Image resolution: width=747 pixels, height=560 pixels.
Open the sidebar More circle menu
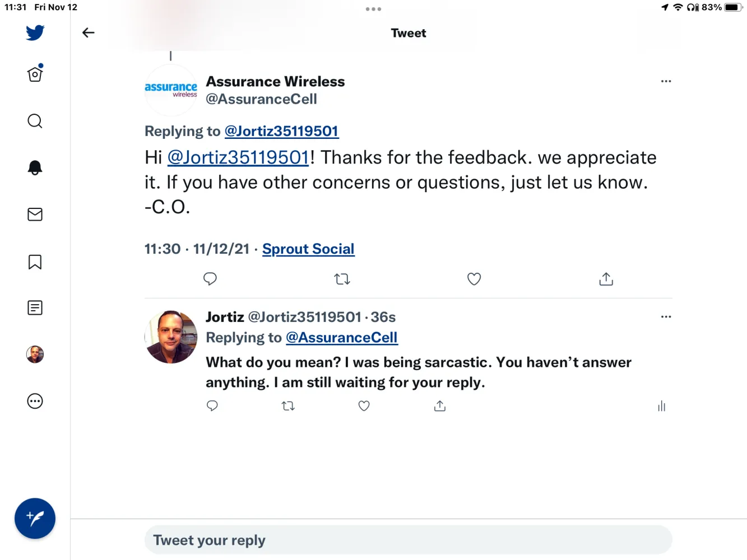pyautogui.click(x=35, y=401)
